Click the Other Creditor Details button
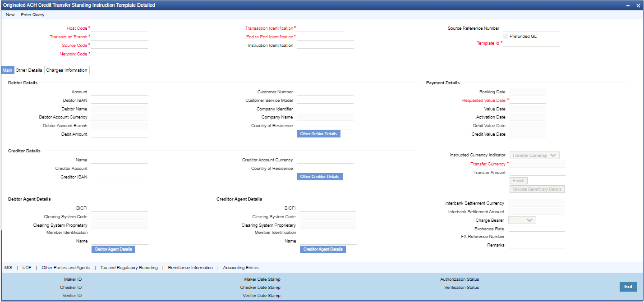Image resolution: width=644 pixels, height=302 pixels. click(320, 177)
